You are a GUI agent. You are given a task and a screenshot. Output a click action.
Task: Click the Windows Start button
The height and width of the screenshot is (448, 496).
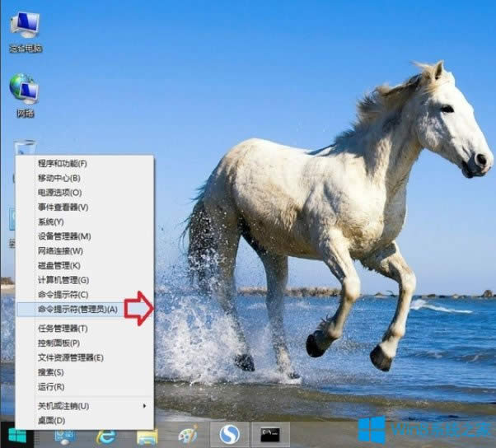click(x=16, y=434)
